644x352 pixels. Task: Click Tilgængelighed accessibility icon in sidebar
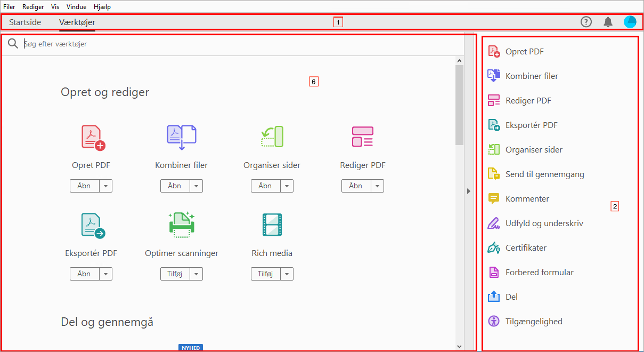494,321
